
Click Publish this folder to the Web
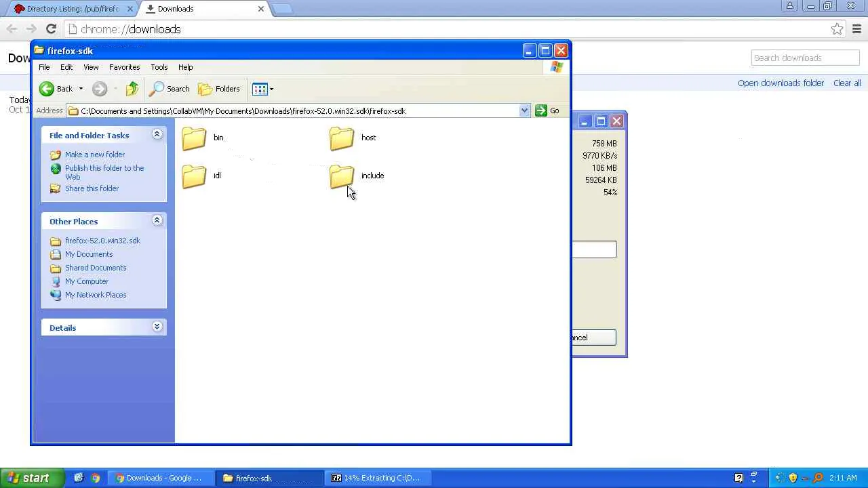(104, 172)
